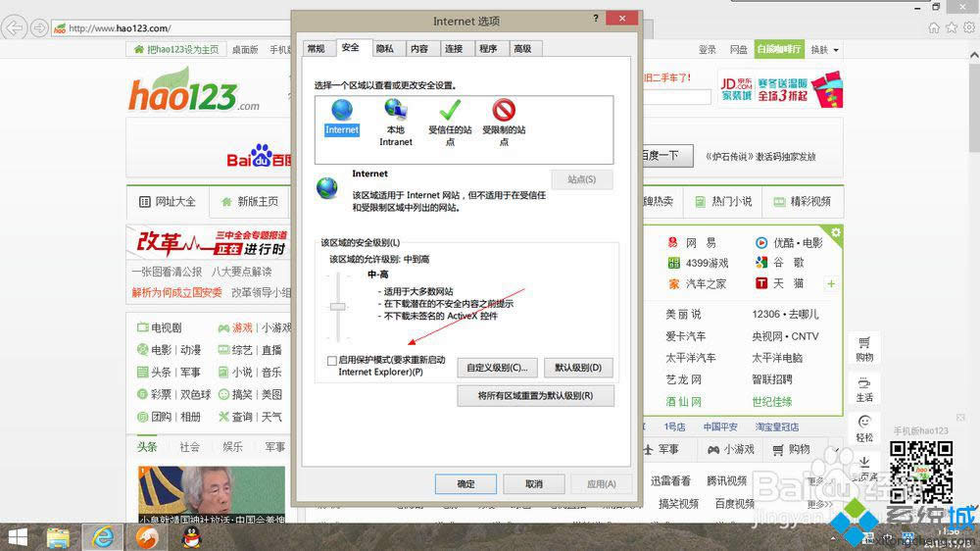Click the 取消 button
The height and width of the screenshot is (551, 980).
coord(534,484)
